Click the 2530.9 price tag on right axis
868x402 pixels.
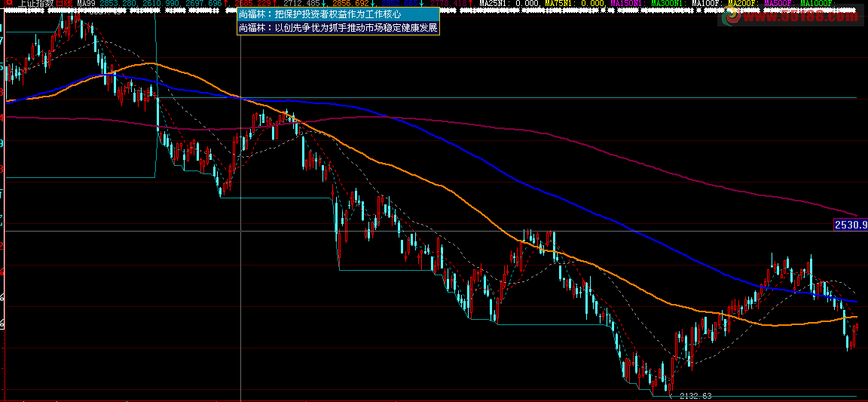(x=850, y=225)
